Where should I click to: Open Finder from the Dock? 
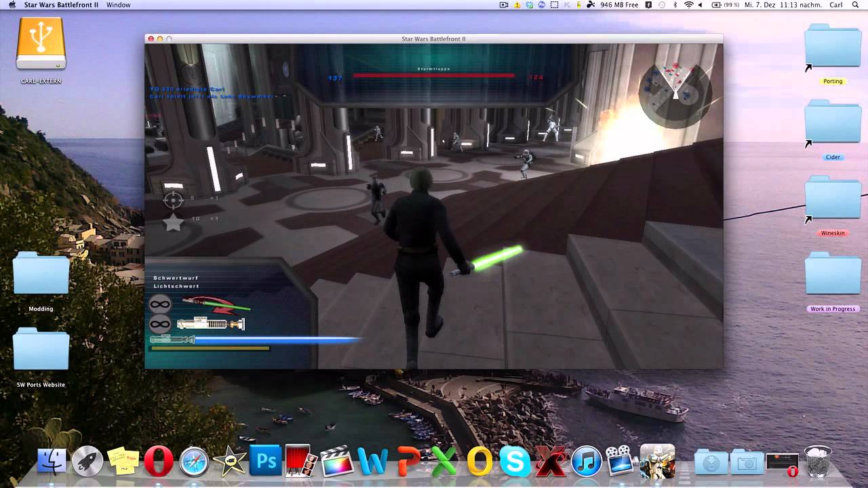(52, 462)
